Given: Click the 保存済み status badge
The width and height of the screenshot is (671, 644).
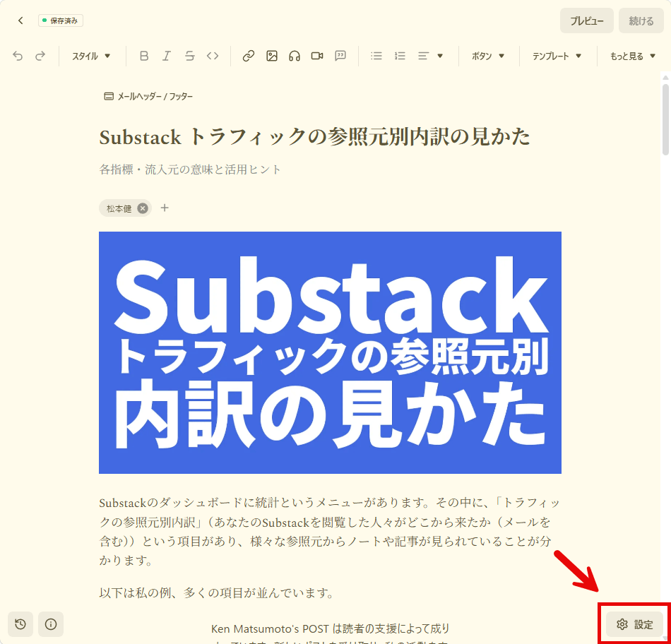Looking at the screenshot, I should [60, 20].
